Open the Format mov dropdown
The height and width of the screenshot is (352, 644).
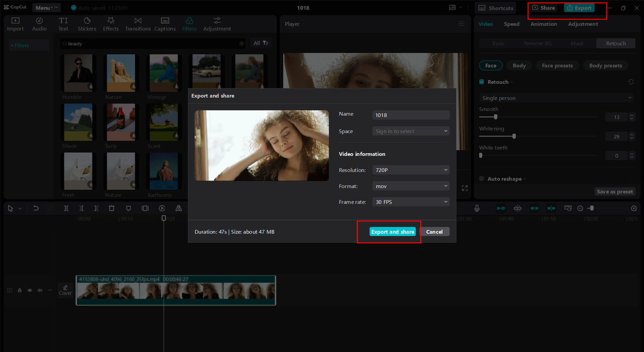[x=411, y=186]
